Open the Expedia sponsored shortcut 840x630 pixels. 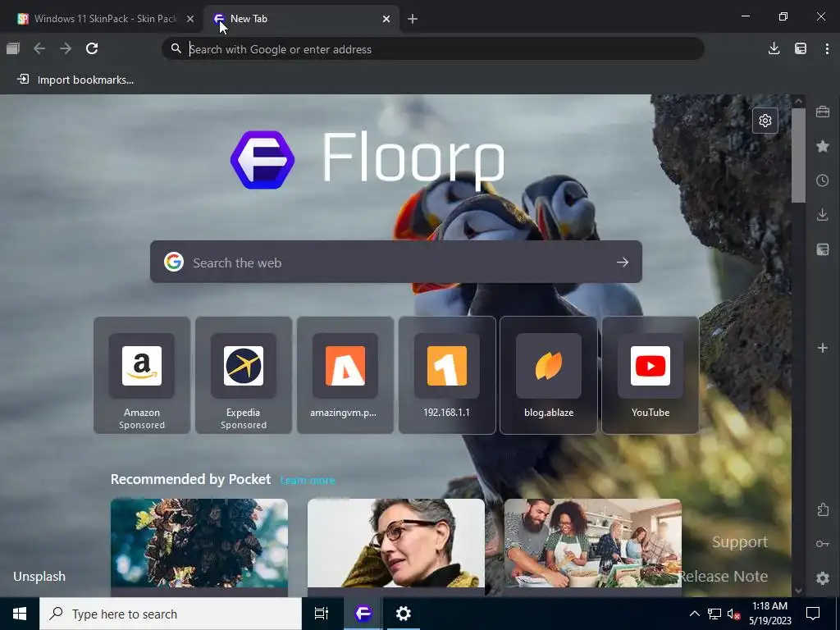(x=243, y=375)
